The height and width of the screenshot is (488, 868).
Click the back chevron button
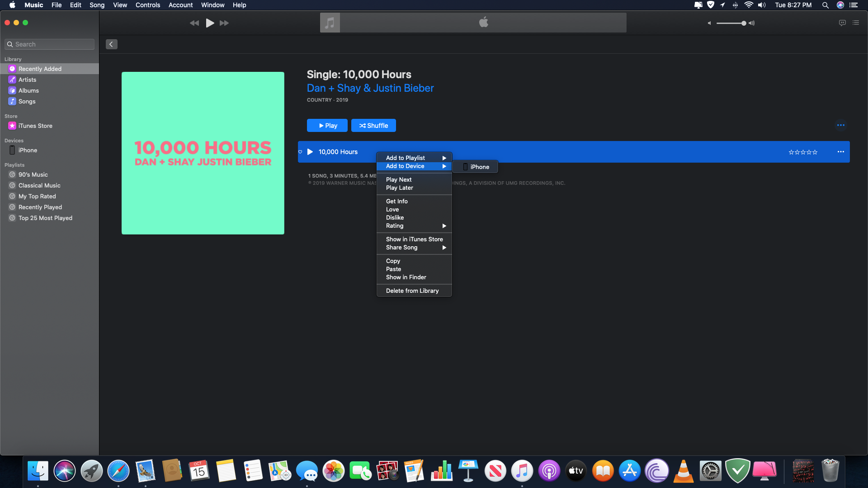point(112,44)
